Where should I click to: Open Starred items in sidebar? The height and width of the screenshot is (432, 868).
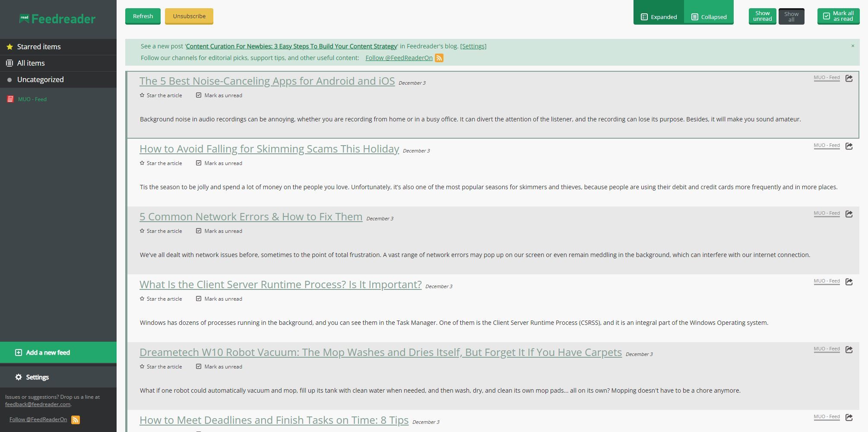tap(39, 47)
